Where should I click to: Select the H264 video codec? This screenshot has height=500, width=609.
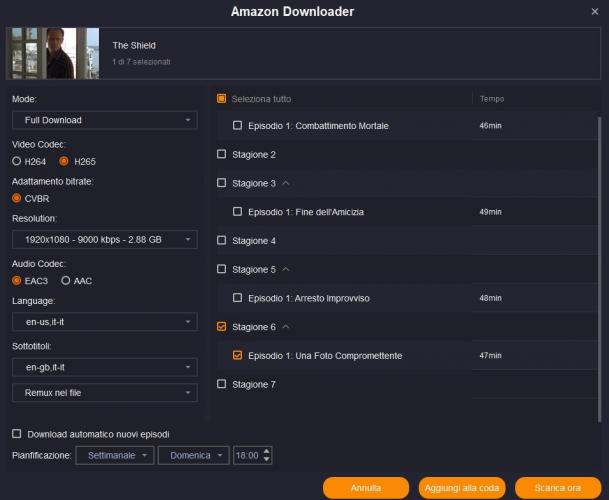(x=16, y=160)
